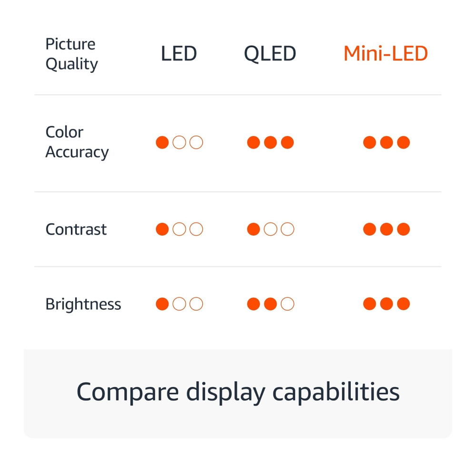
Task: Click the Contrast row label
Action: (x=76, y=229)
